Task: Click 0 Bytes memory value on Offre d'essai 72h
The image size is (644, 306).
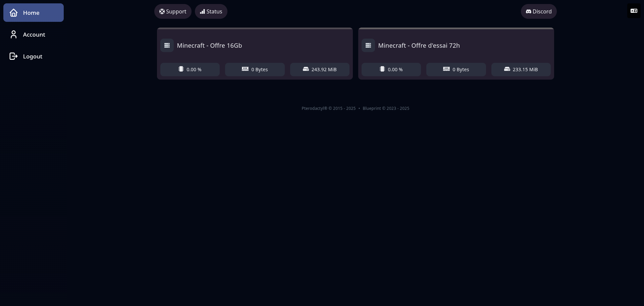Action: tap(461, 70)
